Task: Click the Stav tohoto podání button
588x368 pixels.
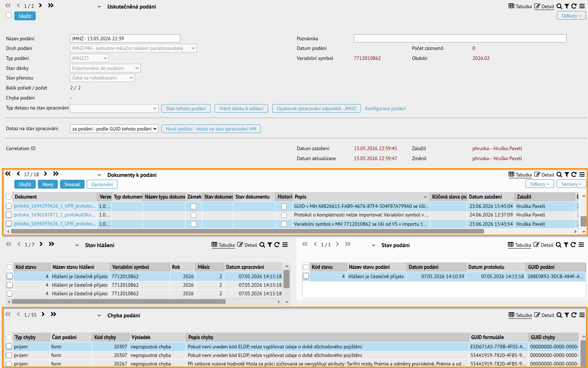Action: click(x=186, y=108)
